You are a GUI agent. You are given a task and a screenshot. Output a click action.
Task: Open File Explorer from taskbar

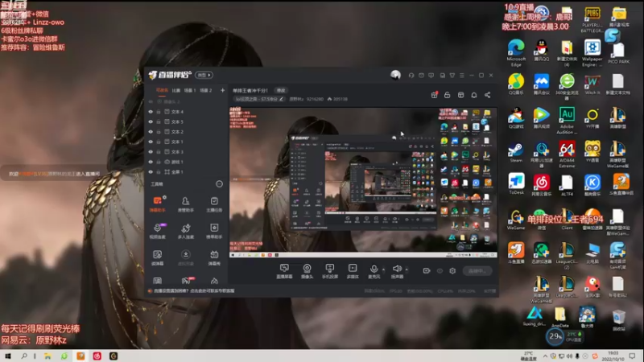(47, 356)
